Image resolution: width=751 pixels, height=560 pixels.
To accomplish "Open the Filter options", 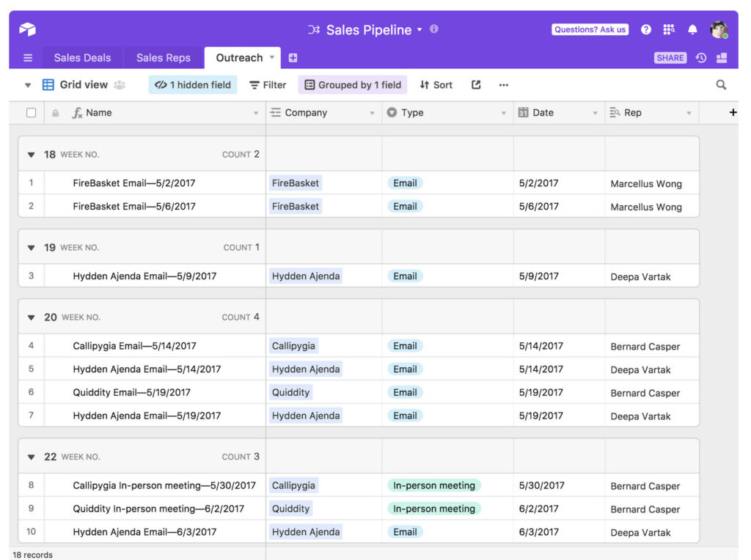I will [x=268, y=85].
